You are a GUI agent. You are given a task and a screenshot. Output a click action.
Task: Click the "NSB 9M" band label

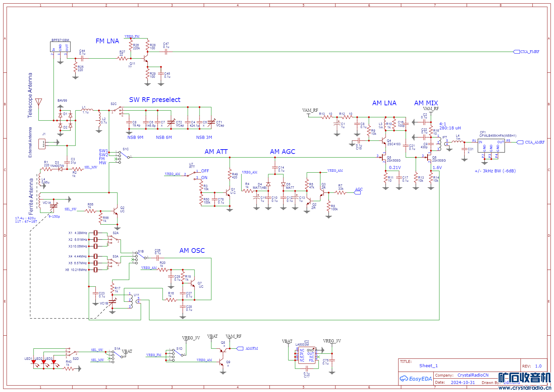[135, 137]
